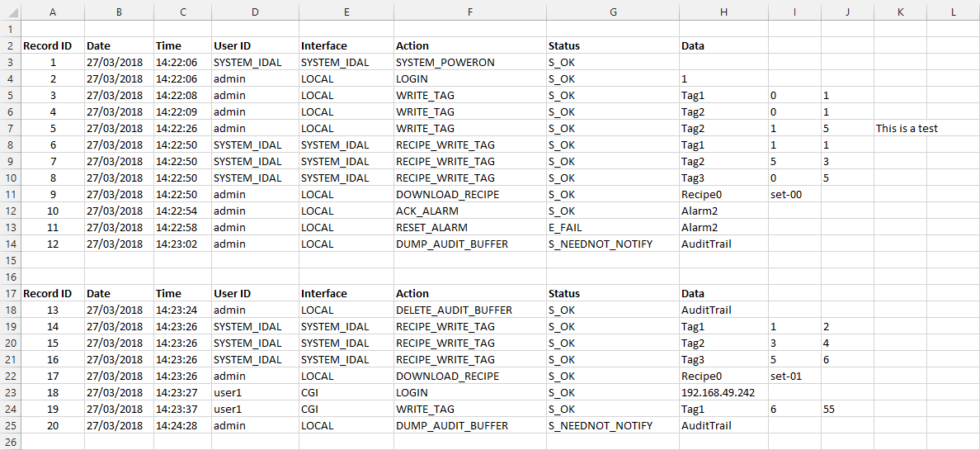The width and height of the screenshot is (980, 450).
Task: Click the IP address 192.168.49.242 cell
Action: coord(718,392)
